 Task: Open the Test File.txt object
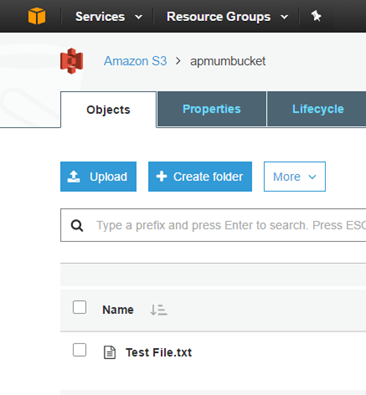coord(159,352)
